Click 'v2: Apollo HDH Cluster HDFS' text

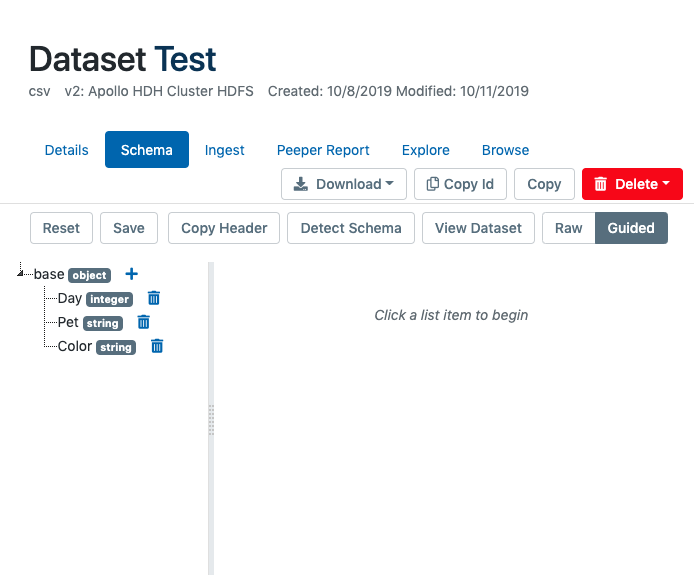click(x=159, y=91)
